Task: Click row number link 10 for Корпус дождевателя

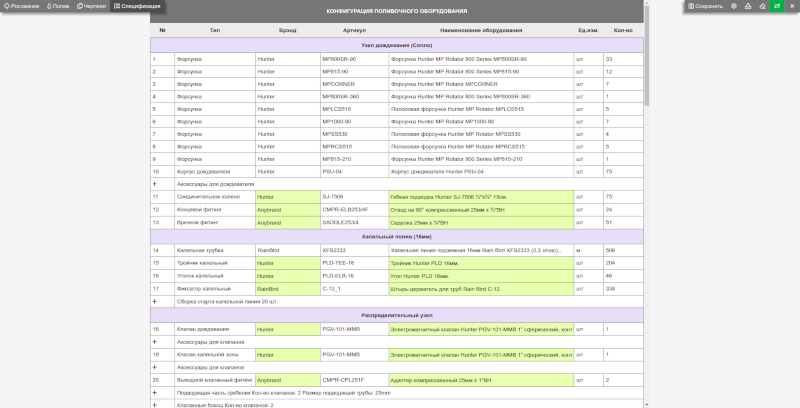Action: [x=156, y=171]
